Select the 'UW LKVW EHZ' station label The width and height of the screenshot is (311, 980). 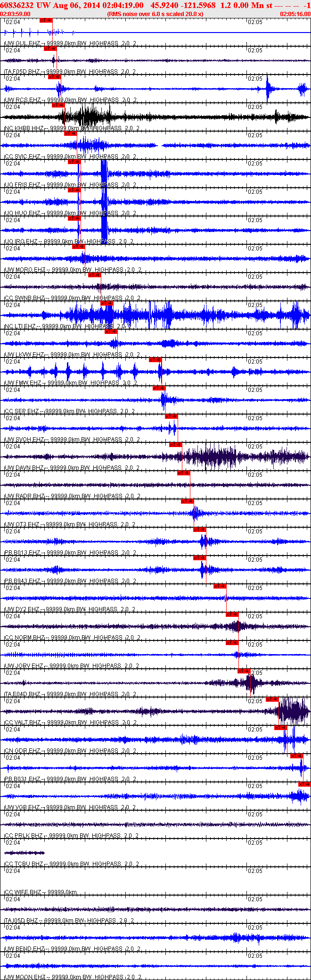tap(24, 355)
